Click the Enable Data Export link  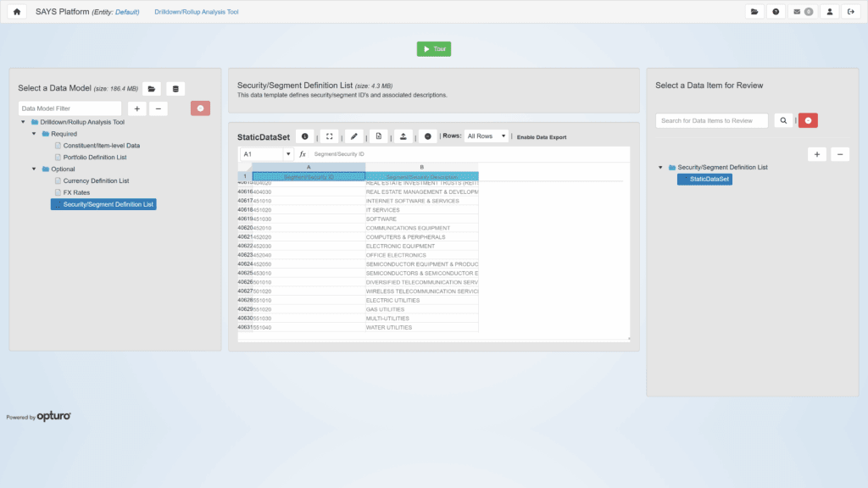[541, 137]
